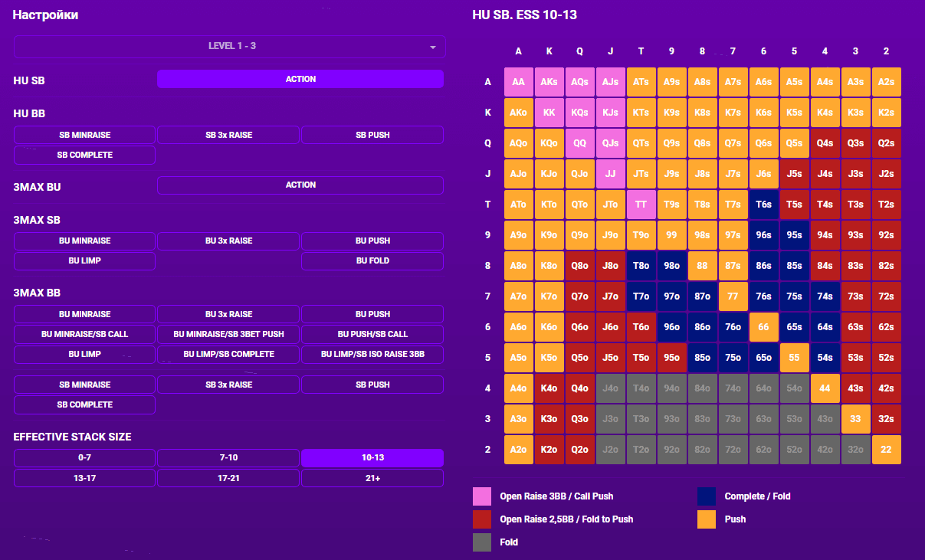Screen dimensions: 925x560
Task: Click the dark blue Complete / Fold swatch
Action: [707, 496]
